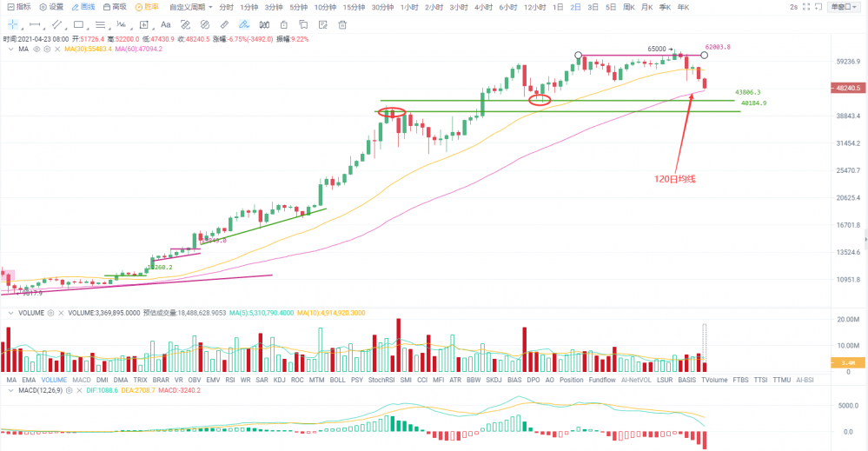Open the 高级 advanced menu
Image resolution: width=868 pixels, height=451 pixels.
coord(116,7)
